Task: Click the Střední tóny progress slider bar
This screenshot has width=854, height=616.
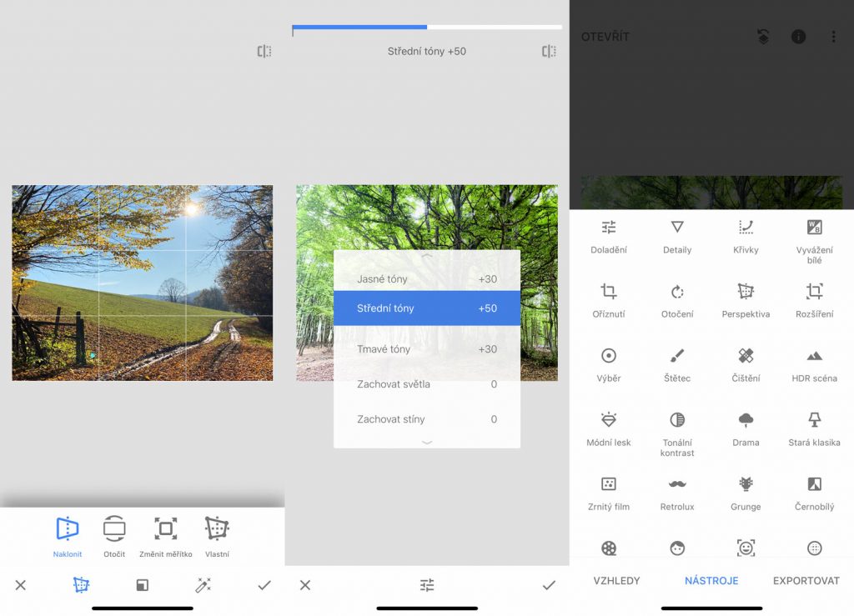Action: click(427, 28)
